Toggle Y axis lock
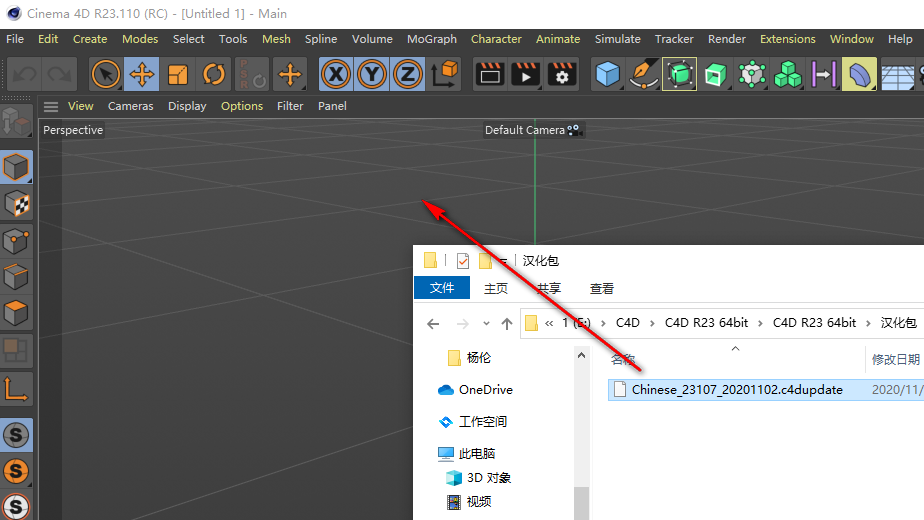 (x=371, y=74)
